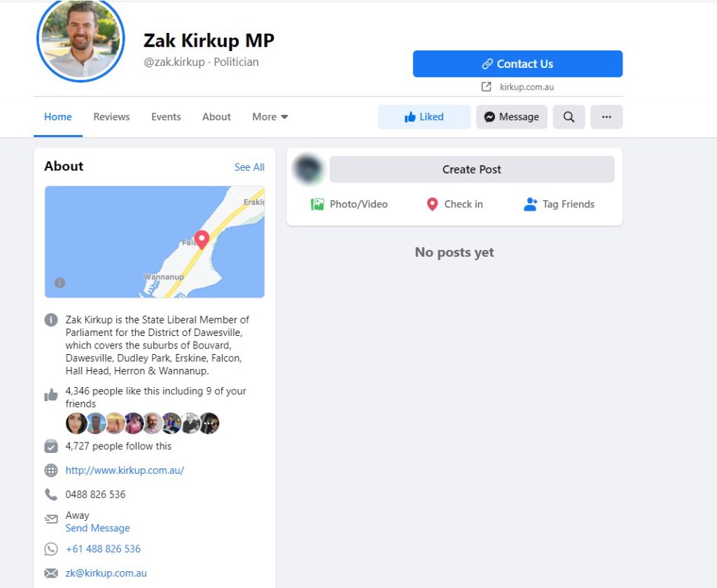717x588 pixels.
Task: Click See All in About section
Action: (249, 167)
